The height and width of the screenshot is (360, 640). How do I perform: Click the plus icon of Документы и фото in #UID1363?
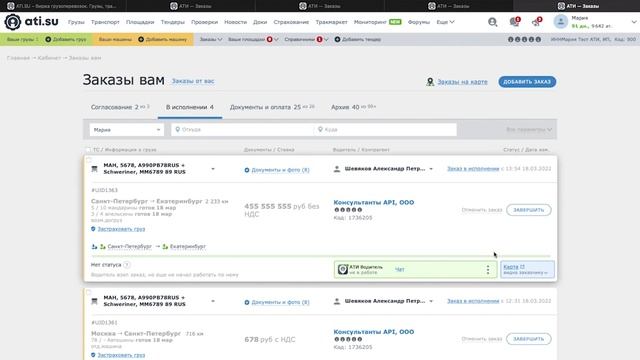click(x=247, y=170)
